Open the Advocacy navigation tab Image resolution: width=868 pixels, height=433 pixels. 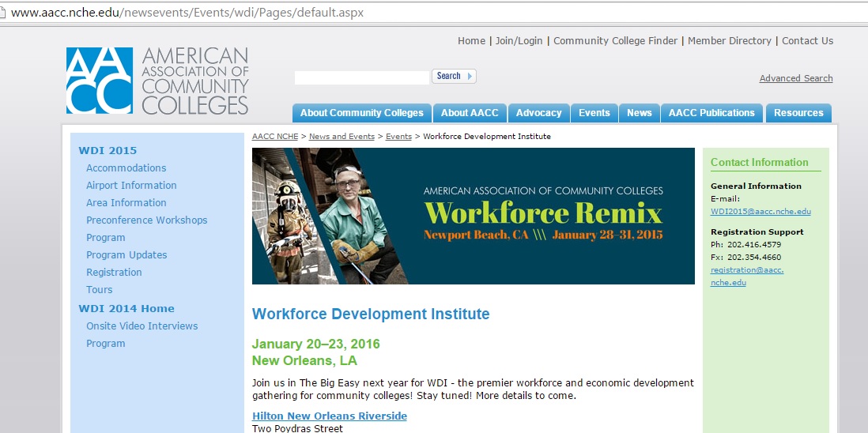click(538, 113)
